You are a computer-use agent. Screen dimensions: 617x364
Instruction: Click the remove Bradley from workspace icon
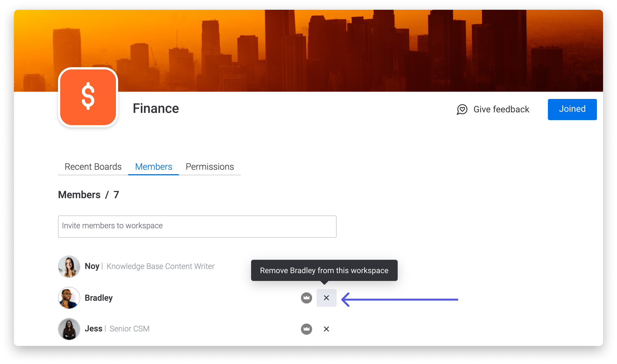[x=327, y=298]
